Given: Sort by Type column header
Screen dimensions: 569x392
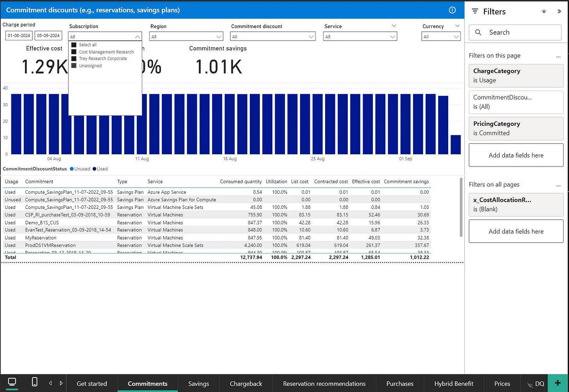Looking at the screenshot, I should point(122,181).
